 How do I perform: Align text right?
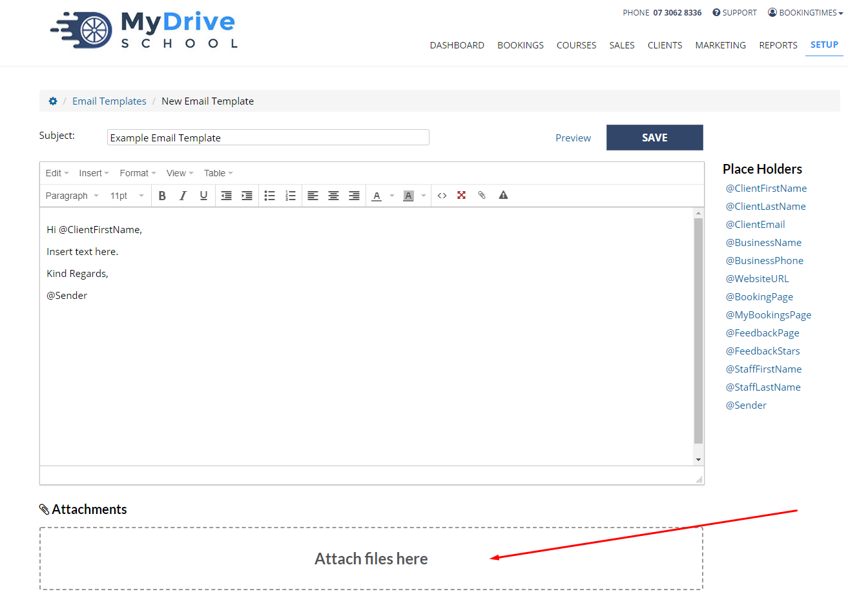point(354,196)
